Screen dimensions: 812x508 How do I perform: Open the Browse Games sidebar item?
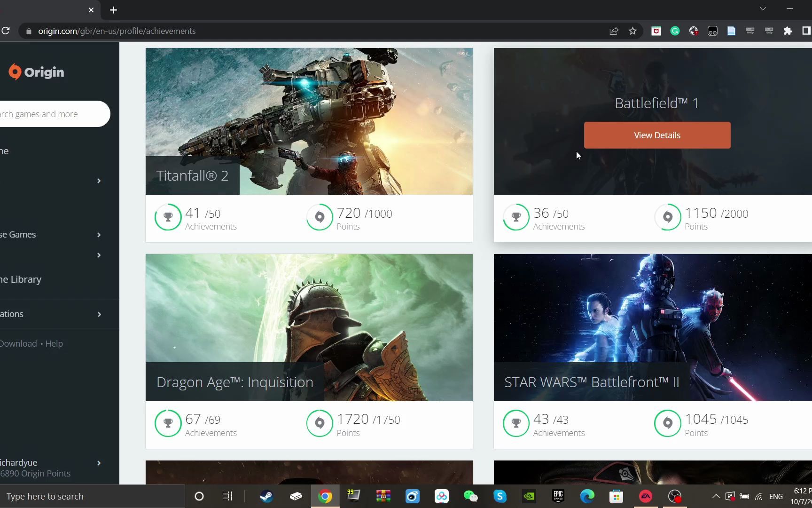point(18,235)
